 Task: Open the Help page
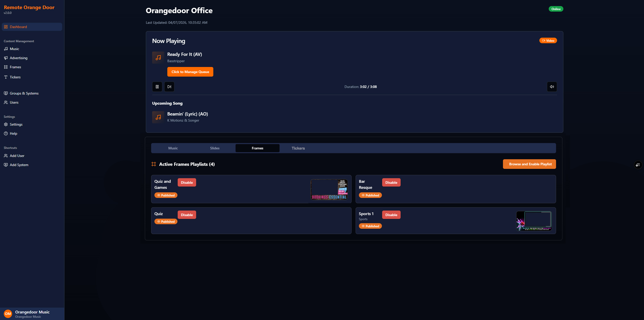click(x=13, y=133)
